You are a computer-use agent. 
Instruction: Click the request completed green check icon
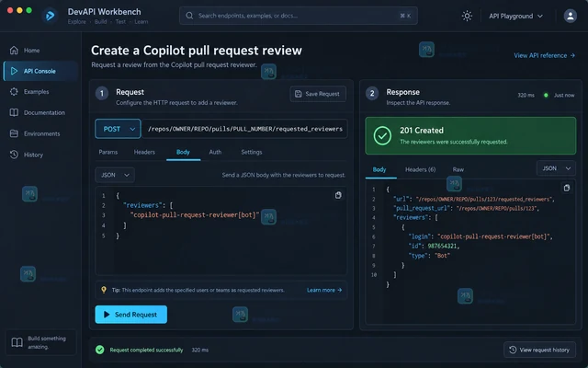[100, 350]
